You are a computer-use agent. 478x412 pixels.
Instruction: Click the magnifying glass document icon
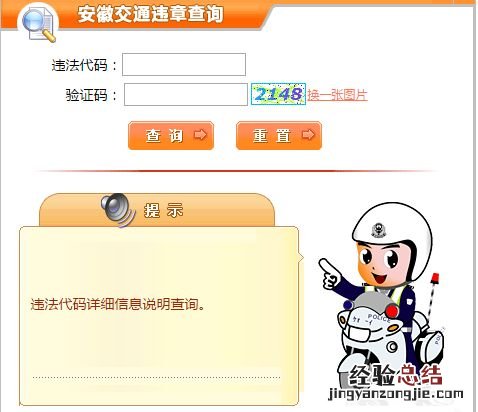point(39,24)
